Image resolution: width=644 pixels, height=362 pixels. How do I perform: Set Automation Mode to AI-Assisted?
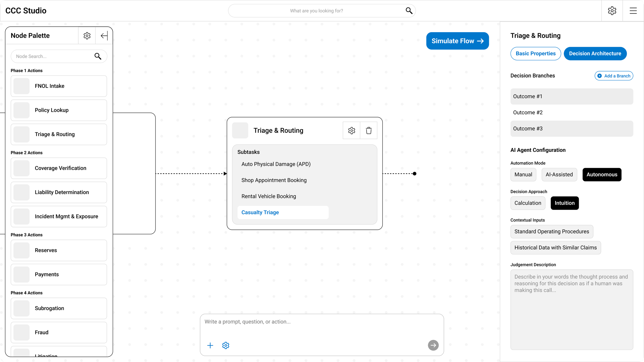559,175
